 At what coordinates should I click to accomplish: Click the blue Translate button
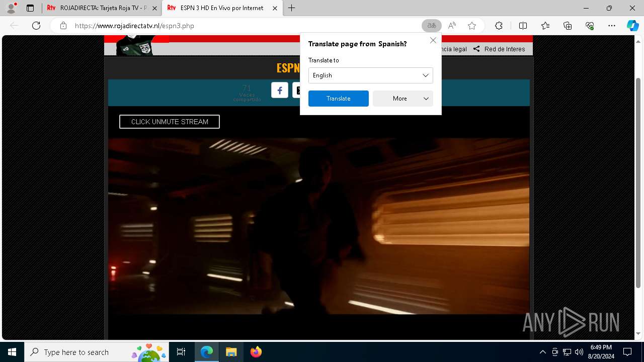(x=339, y=99)
